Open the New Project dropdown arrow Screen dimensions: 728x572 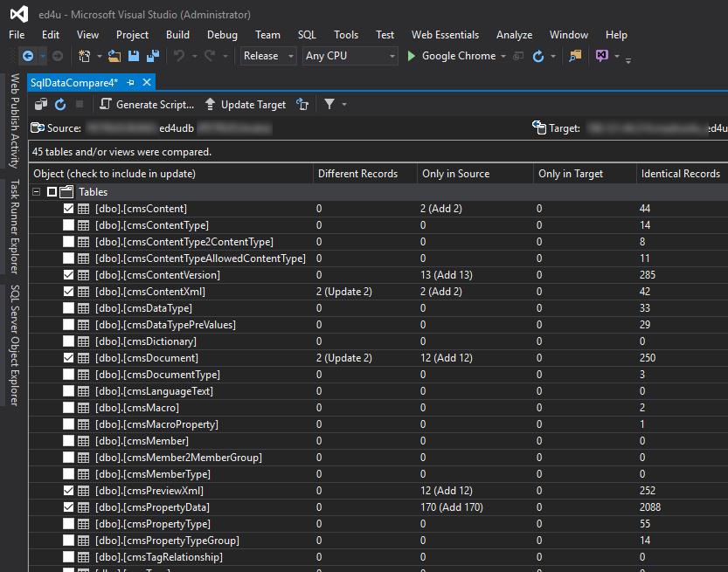click(x=100, y=56)
